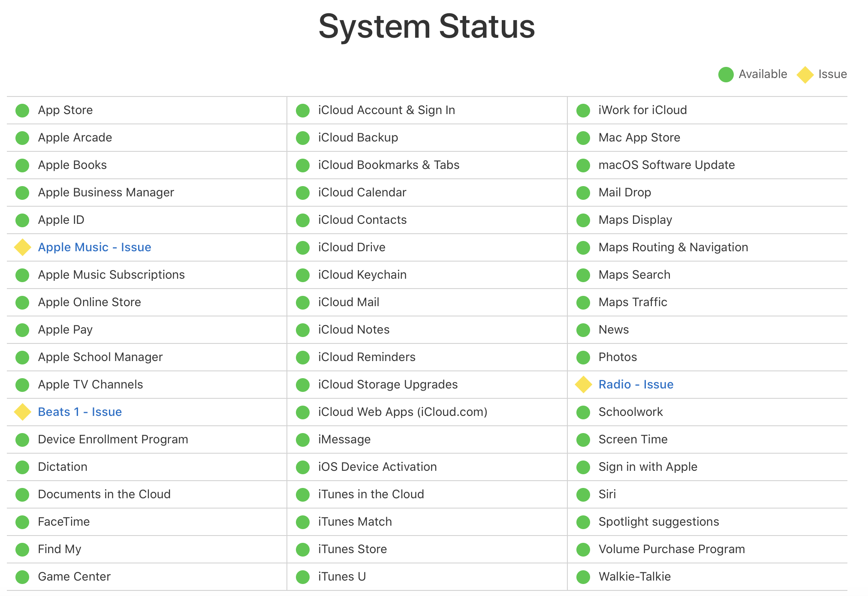Image resolution: width=868 pixels, height=596 pixels.
Task: Select the iCloud Mail status row
Action: tap(348, 302)
